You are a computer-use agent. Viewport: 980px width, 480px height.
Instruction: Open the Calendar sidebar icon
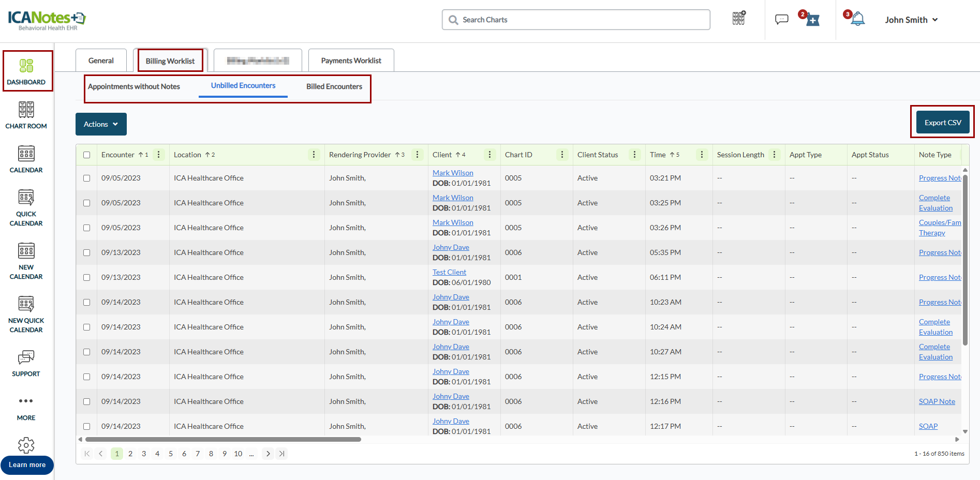pyautogui.click(x=26, y=159)
